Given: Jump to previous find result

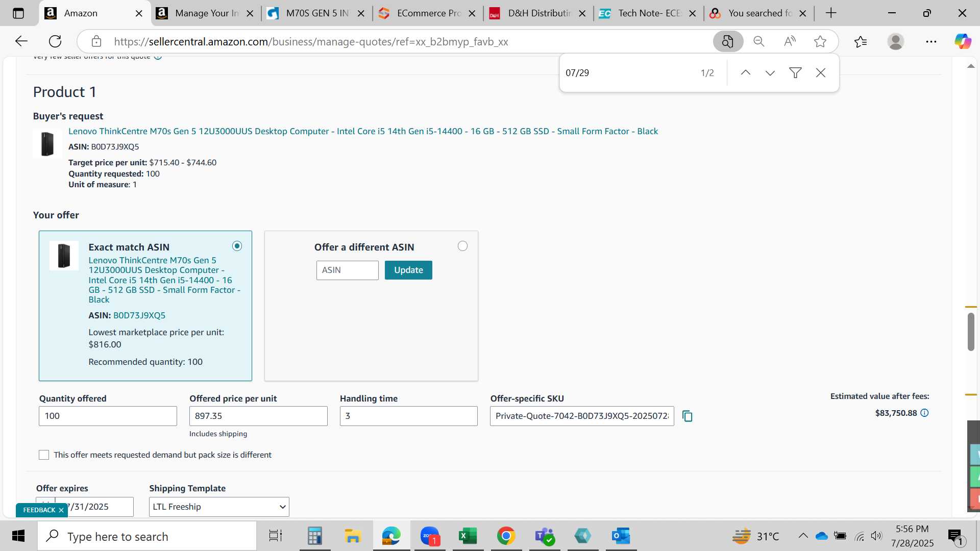Looking at the screenshot, I should [x=746, y=73].
